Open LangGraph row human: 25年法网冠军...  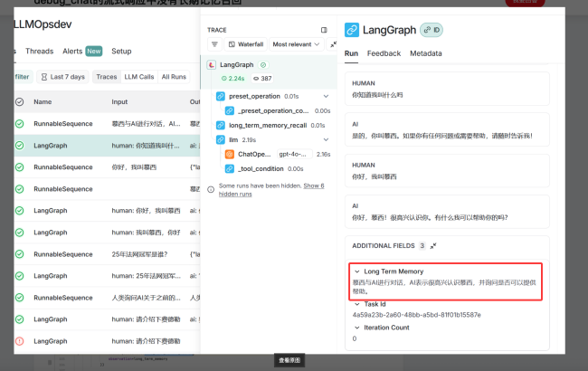point(107,276)
